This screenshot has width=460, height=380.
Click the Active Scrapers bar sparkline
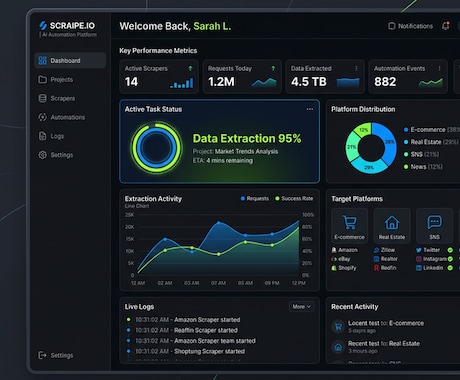click(182, 83)
